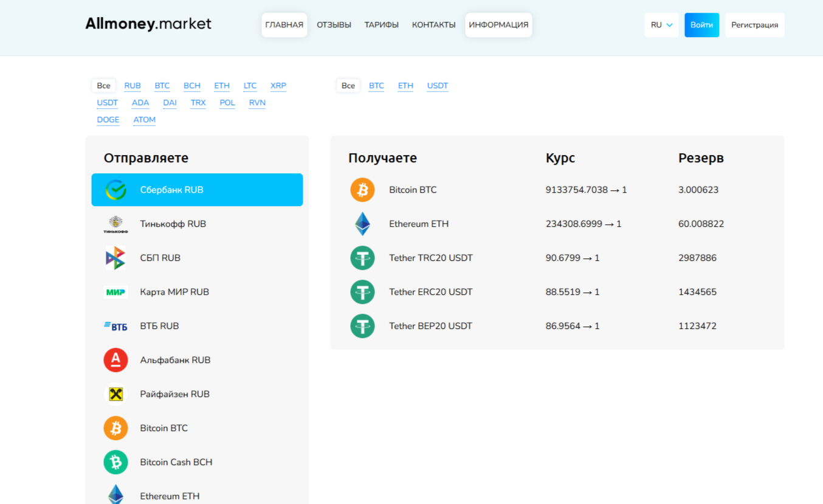
Task: Click the rate 234308.6999 → 1
Action: click(584, 224)
